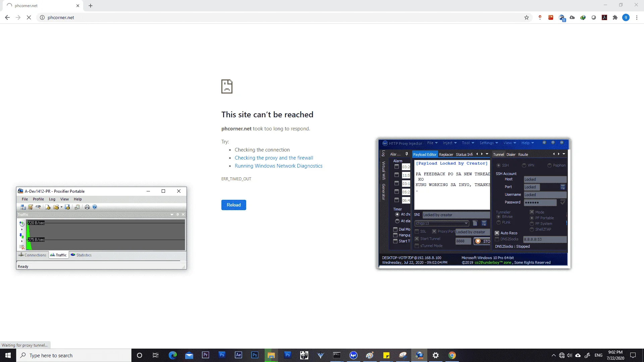Click the STOP button in HTTP Proxy Injector
This screenshot has width=644, height=362.
pos(482,241)
